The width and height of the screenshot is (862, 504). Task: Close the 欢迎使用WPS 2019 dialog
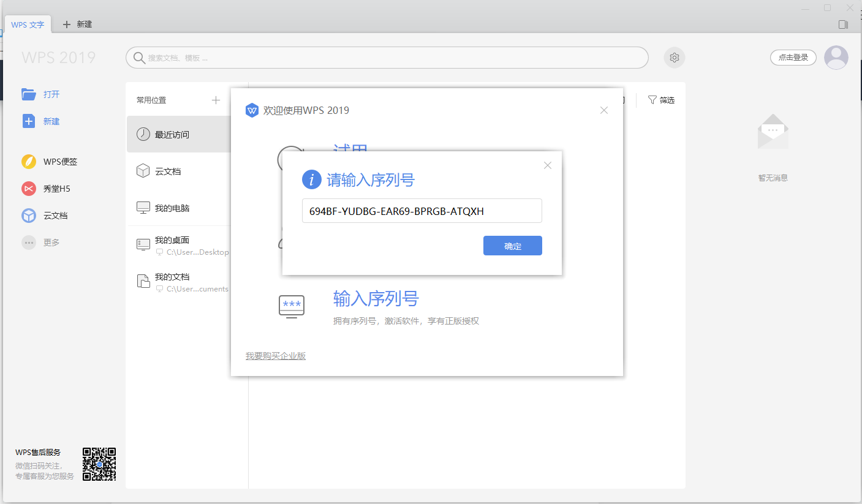(x=604, y=110)
